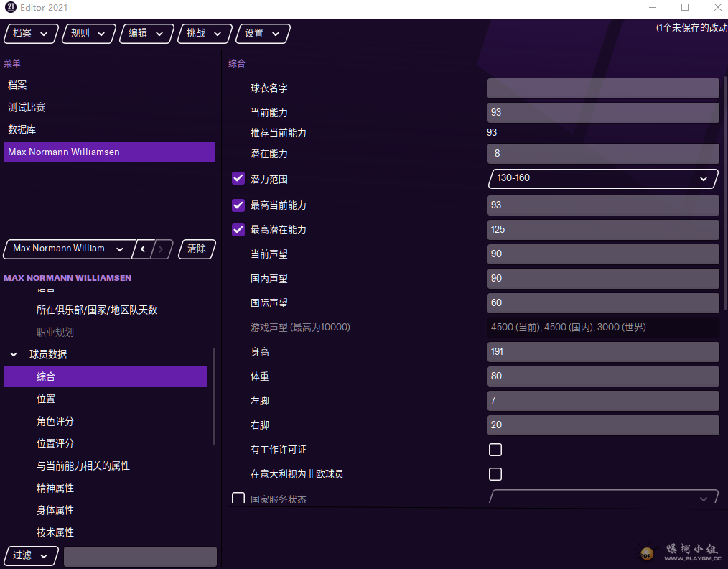728x569 pixels.
Task: Uncheck the 最高当前能力 checkbox
Action: [x=239, y=205]
